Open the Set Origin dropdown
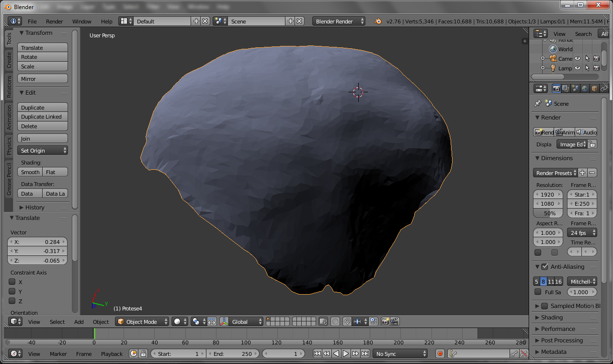Image resolution: width=613 pixels, height=364 pixels. (x=43, y=150)
